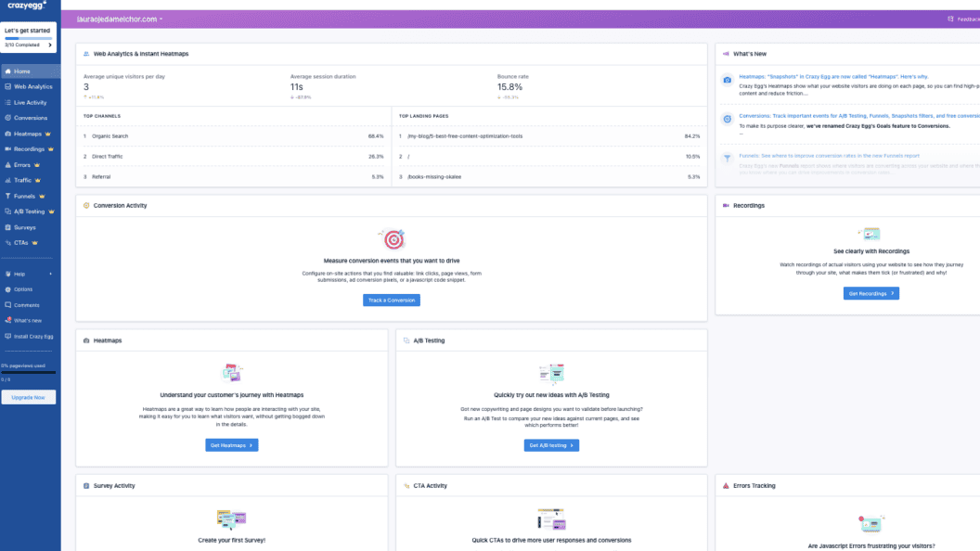Switch to the Funnels section
The height and width of the screenshot is (551, 980).
(29, 196)
